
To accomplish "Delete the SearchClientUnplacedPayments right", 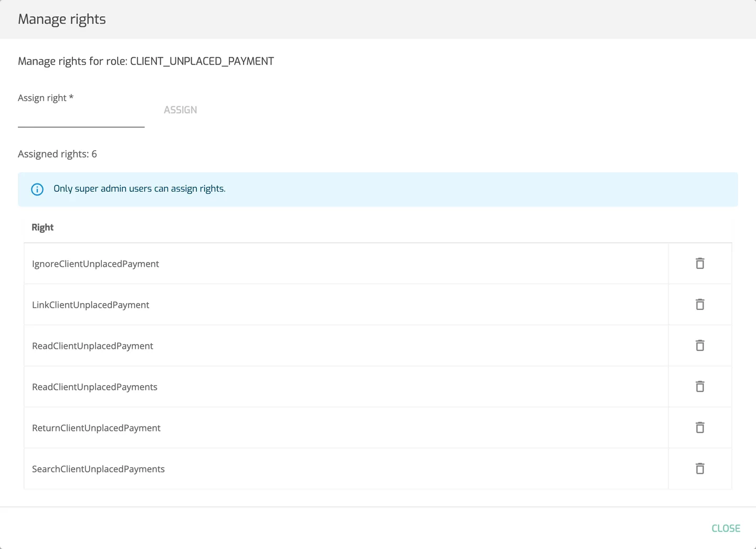I will point(700,468).
